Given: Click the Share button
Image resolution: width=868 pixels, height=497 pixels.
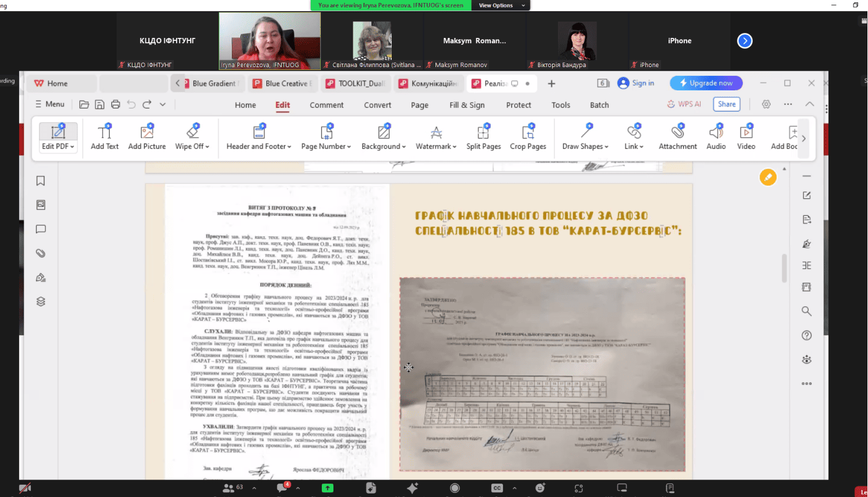Looking at the screenshot, I should pos(726,104).
